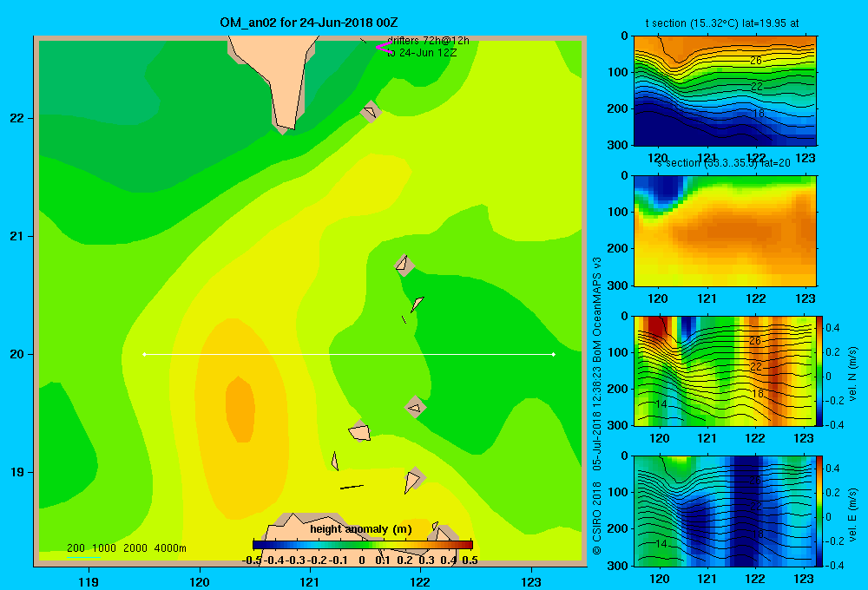Click latitude tick label "21" on main map axis

pyautogui.click(x=17, y=236)
